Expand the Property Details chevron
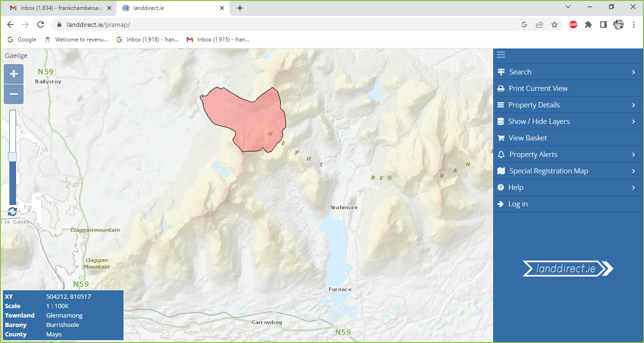This screenshot has height=343, width=644. [634, 105]
